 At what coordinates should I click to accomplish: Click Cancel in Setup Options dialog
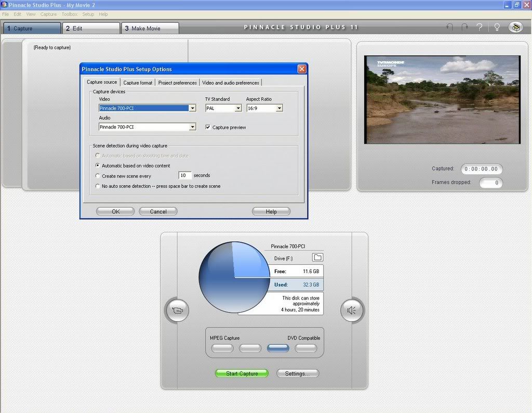[158, 211]
